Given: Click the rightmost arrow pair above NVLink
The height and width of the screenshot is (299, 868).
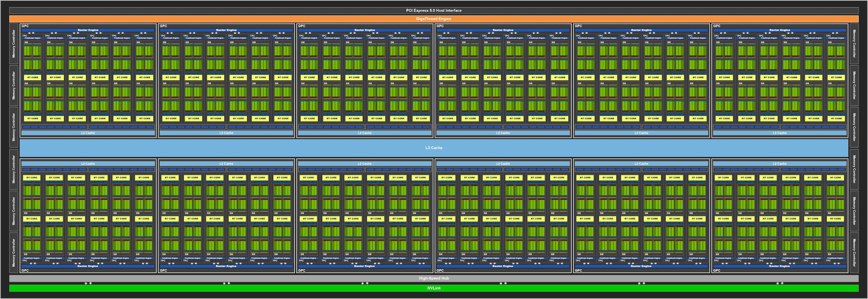Looking at the screenshot, I should click(780, 283).
